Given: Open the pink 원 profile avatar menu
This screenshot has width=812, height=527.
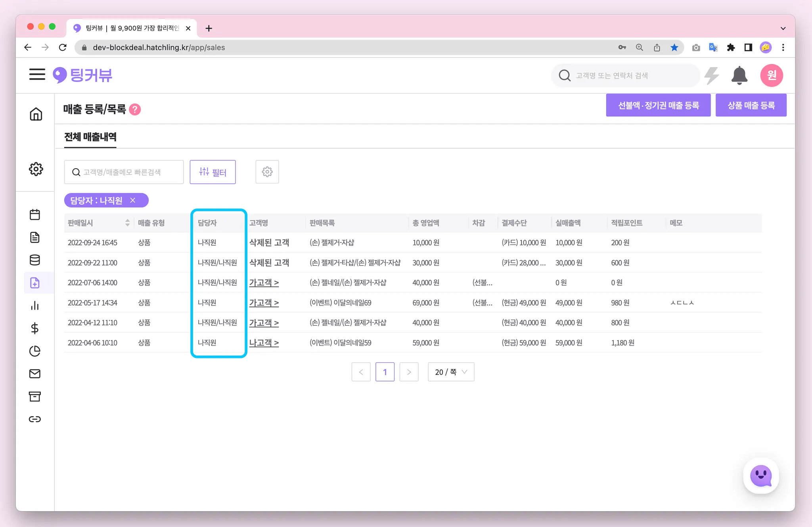Looking at the screenshot, I should coord(771,75).
